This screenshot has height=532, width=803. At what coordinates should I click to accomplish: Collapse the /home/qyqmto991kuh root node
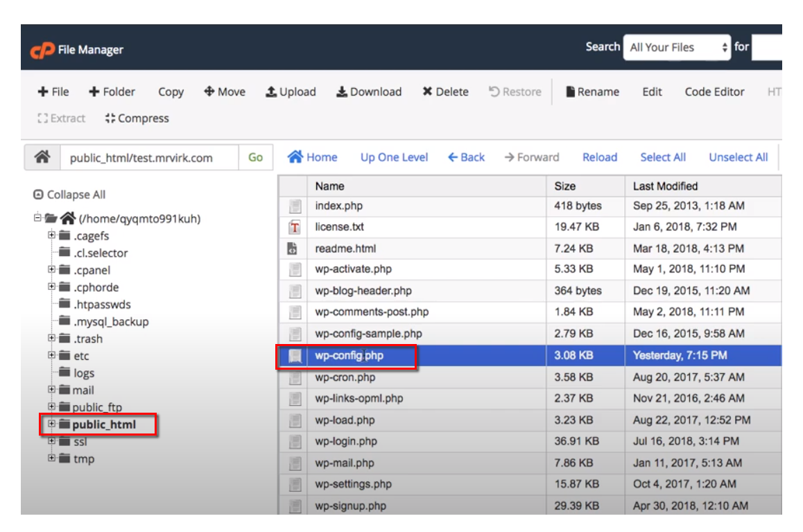click(x=37, y=218)
